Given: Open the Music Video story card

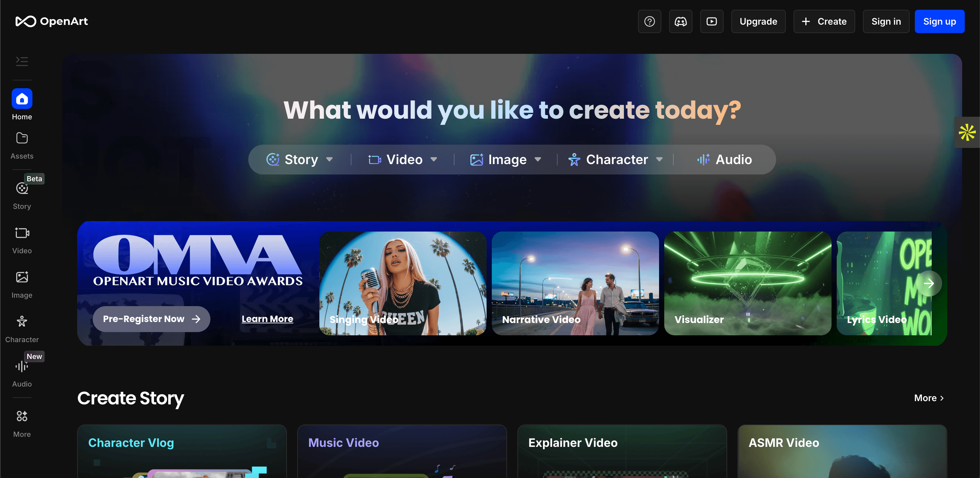Looking at the screenshot, I should [x=402, y=451].
